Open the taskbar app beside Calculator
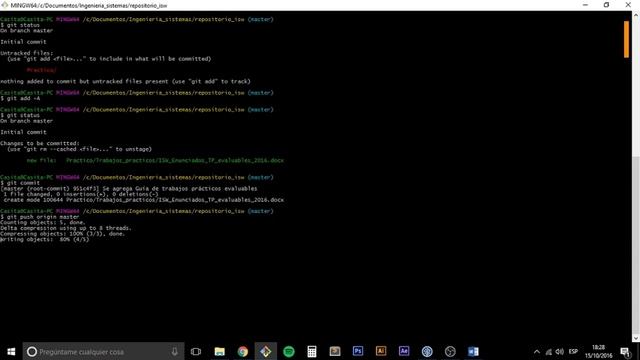The height and width of the screenshot is (360, 640). [335, 351]
